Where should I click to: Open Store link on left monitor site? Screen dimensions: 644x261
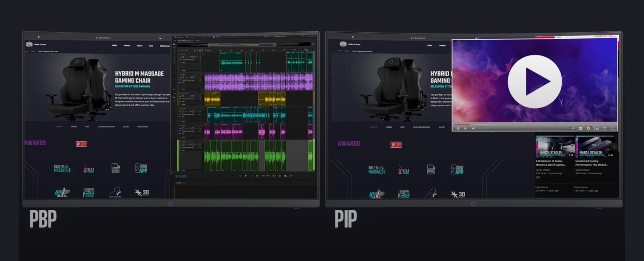point(151,46)
